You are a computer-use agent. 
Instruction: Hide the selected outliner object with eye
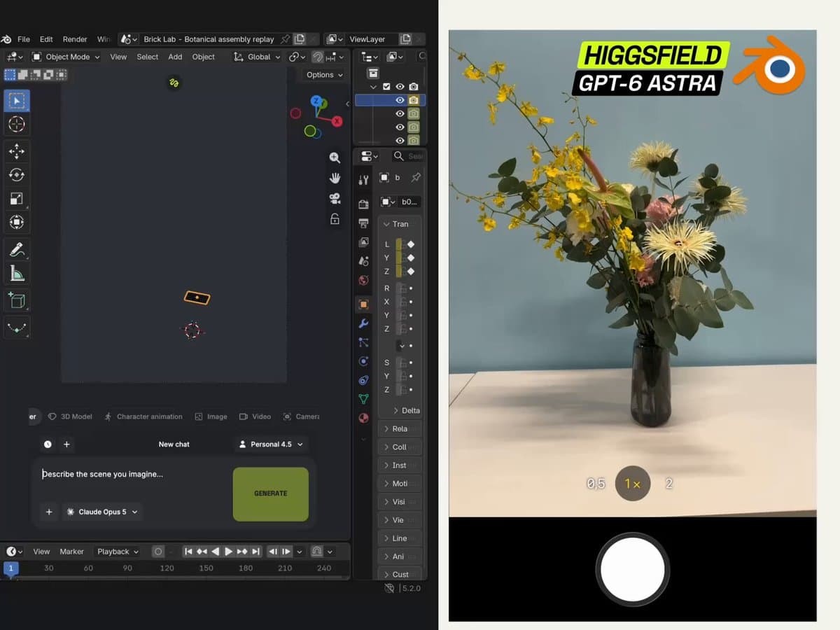(x=400, y=100)
